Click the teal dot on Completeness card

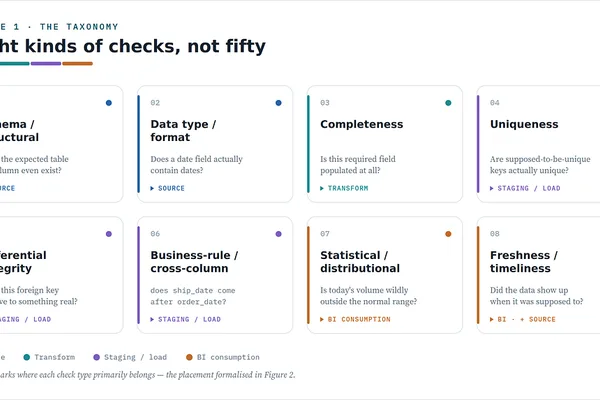(448, 103)
